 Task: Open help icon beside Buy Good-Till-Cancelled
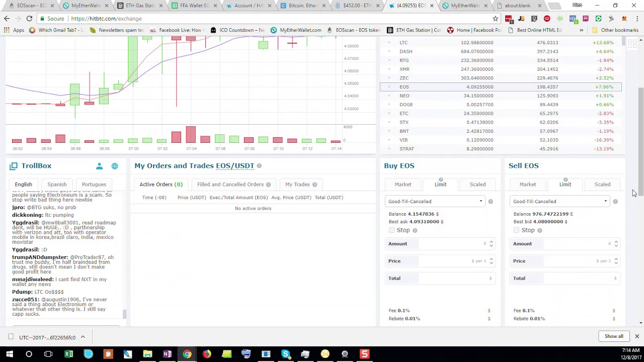[x=491, y=202]
